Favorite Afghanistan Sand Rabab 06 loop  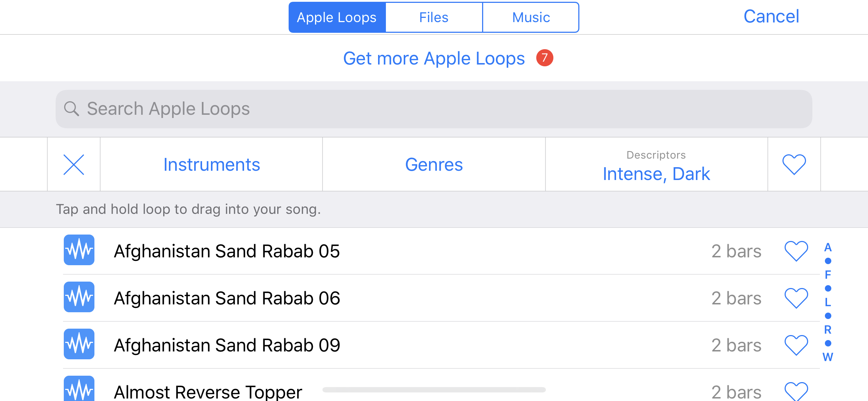pos(796,298)
